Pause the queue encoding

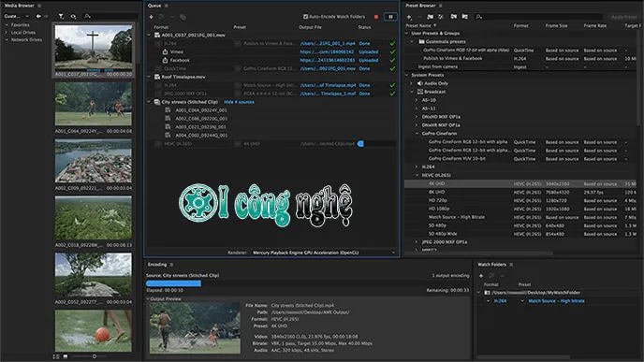pos(390,17)
